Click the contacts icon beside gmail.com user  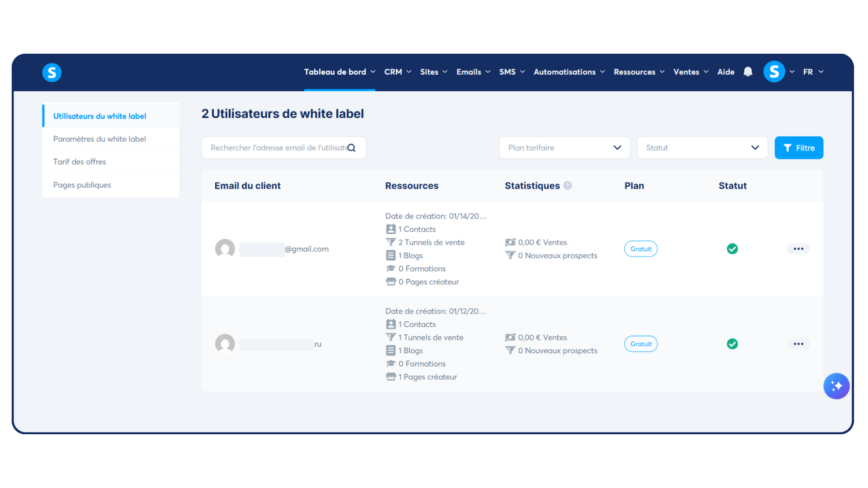[x=391, y=230]
